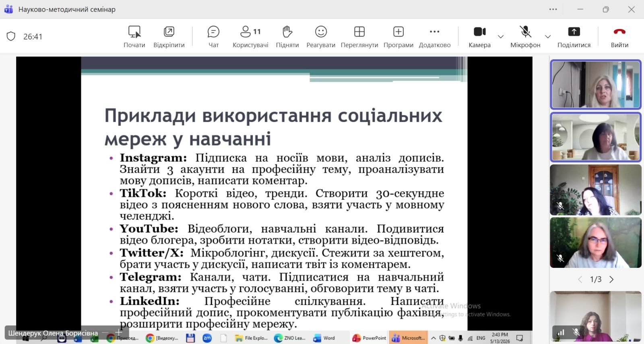644x344 pixels.
Task: Click the save floppy-disk icon in the taskbar
Action: coord(190,338)
